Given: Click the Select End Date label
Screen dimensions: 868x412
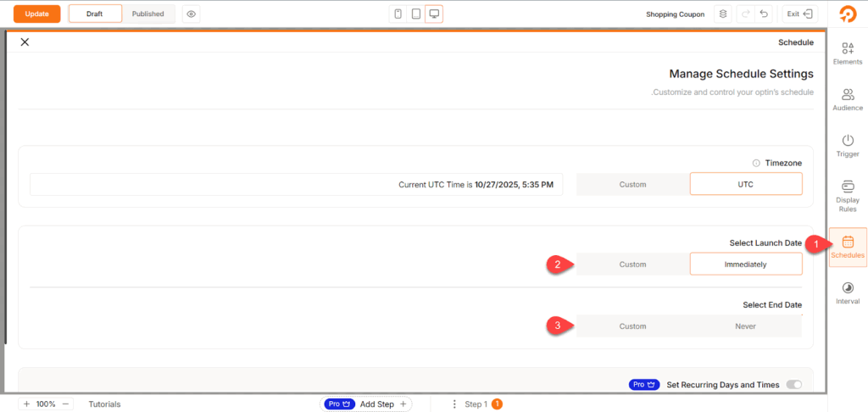Looking at the screenshot, I should (772, 304).
